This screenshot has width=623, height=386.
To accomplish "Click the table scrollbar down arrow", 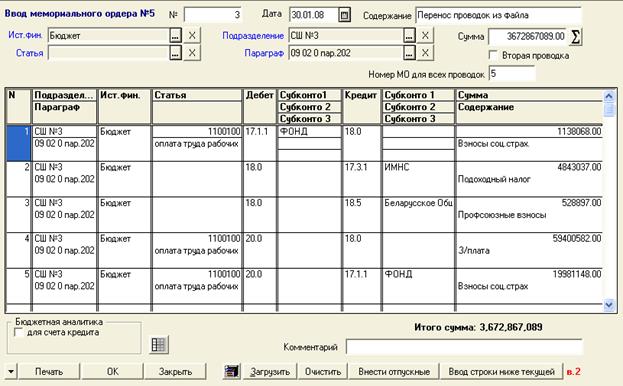I will 608,305.
